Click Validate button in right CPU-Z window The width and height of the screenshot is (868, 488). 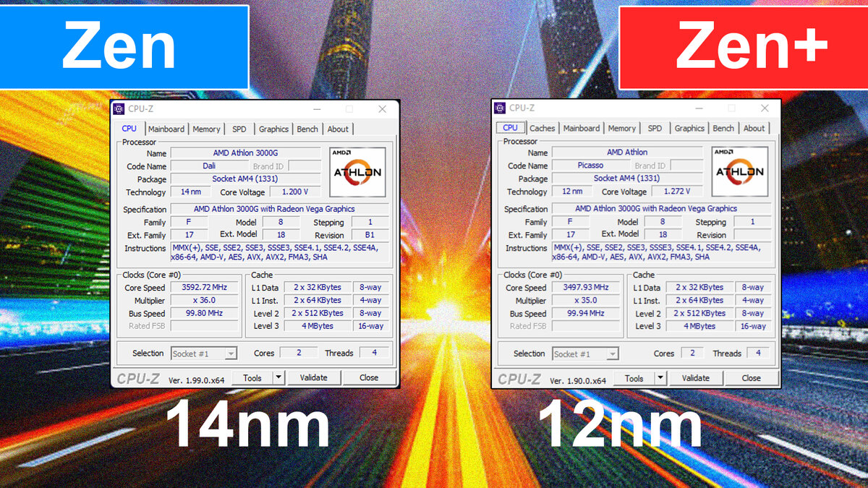(x=695, y=378)
